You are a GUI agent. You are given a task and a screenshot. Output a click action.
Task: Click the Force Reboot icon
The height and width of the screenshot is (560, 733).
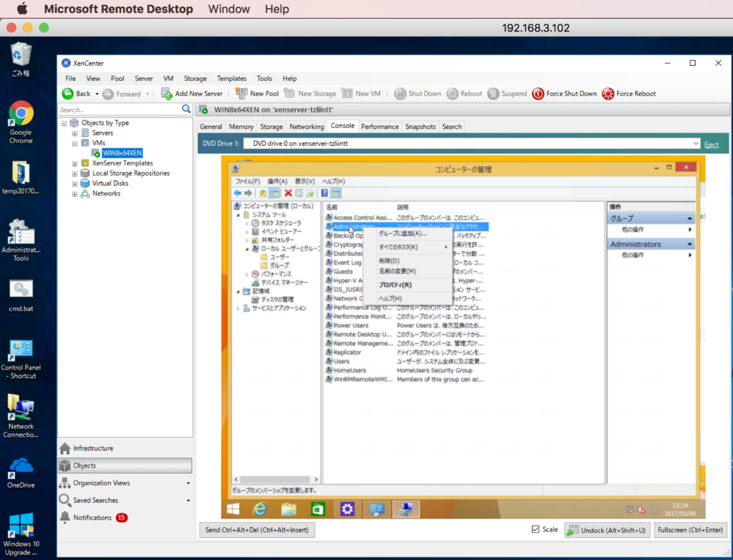[608, 94]
